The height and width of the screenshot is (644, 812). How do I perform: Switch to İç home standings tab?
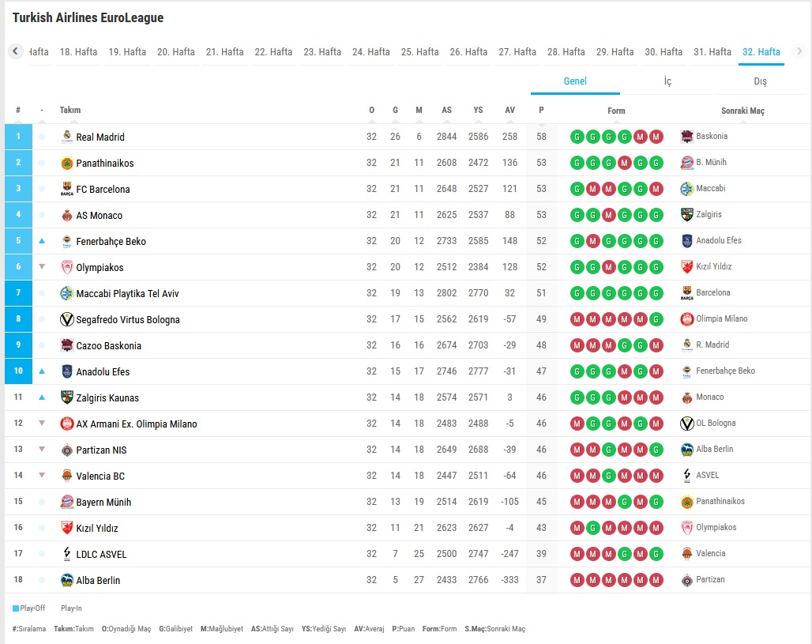[667, 81]
